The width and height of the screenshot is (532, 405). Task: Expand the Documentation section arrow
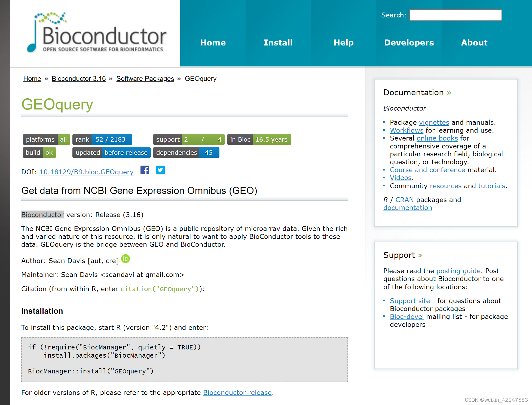click(449, 93)
